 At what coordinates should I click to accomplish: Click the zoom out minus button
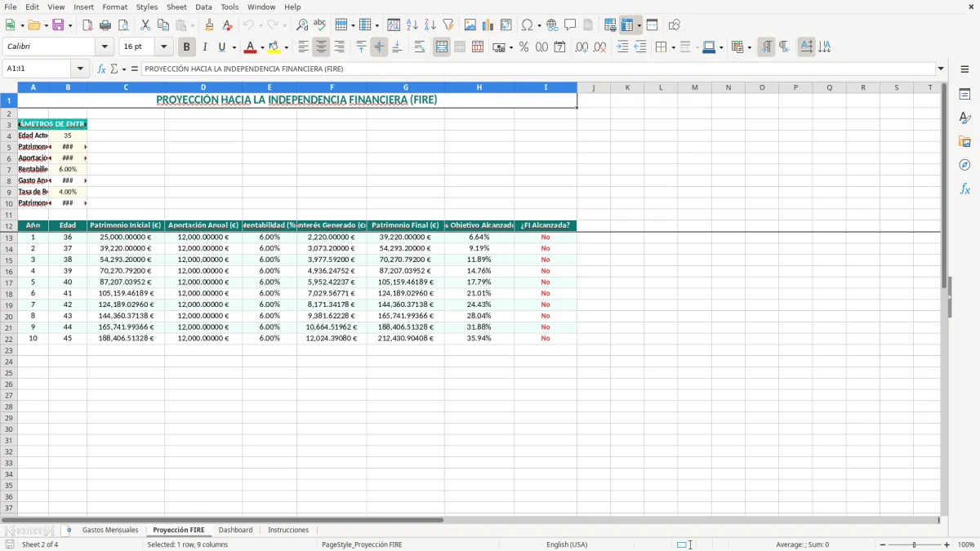click(x=882, y=544)
